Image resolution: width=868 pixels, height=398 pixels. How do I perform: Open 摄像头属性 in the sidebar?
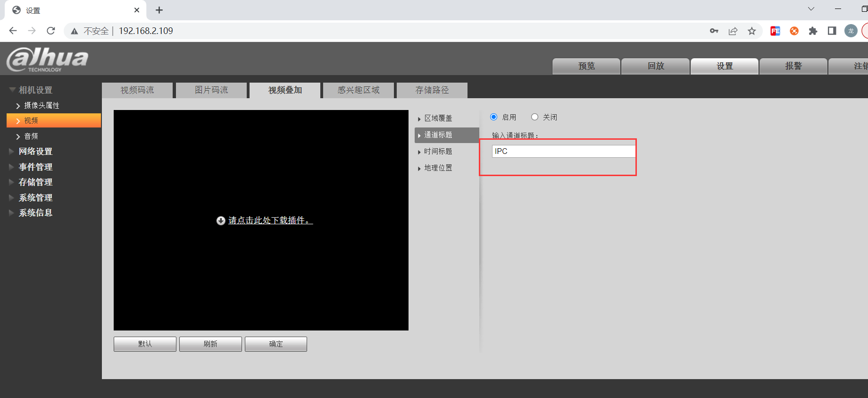point(42,105)
